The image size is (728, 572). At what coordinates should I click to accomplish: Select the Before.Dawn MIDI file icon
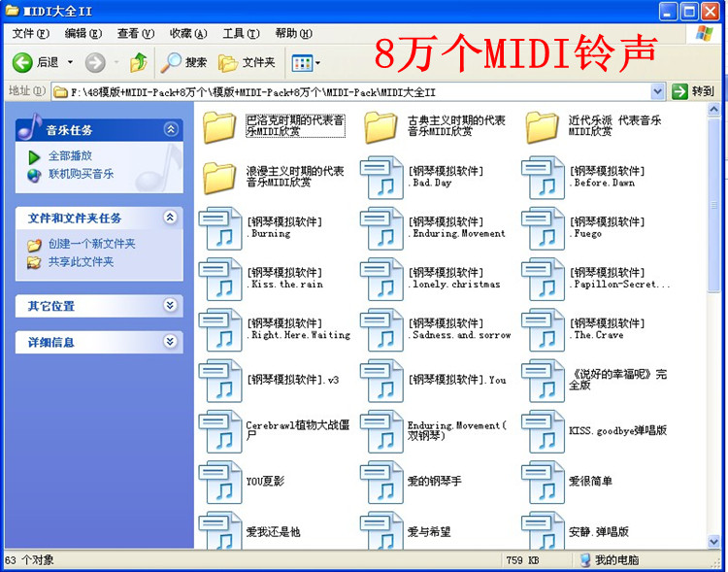tap(544, 178)
